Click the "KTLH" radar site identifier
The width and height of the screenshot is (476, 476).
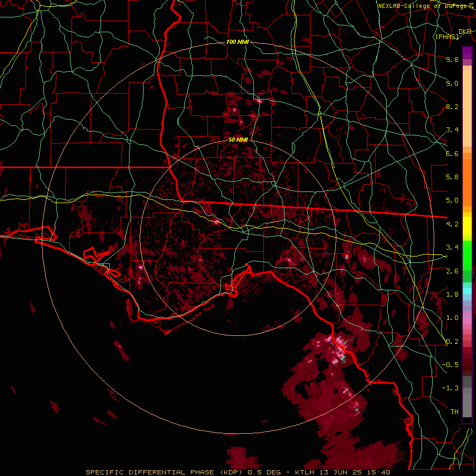pyautogui.click(x=306, y=472)
